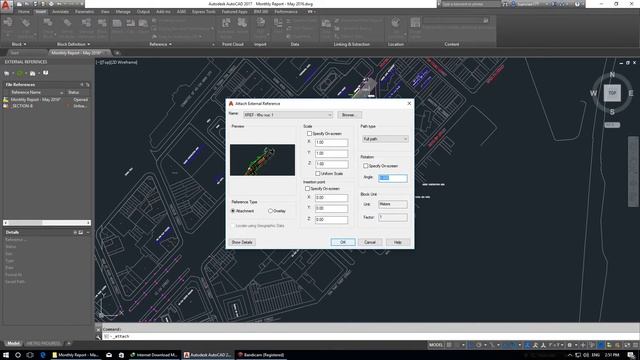Click the green Refresh icon in External References
This screenshot has height=360, width=640.
20,73
